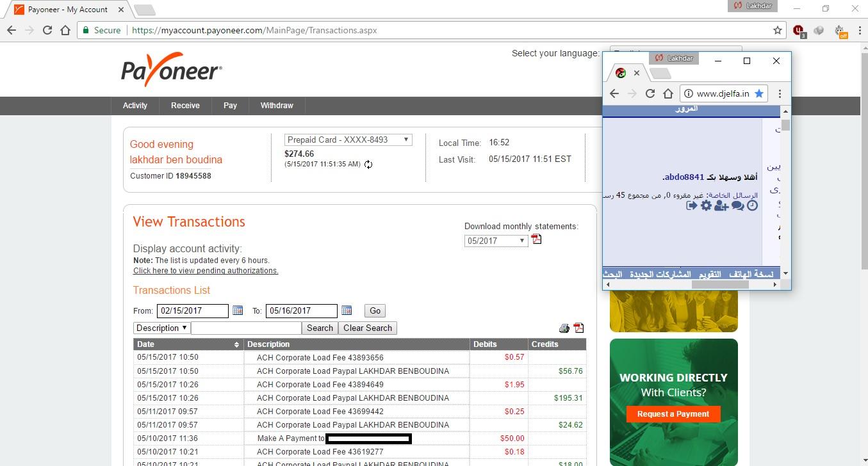Open the From date calendar picker
The image size is (868, 466).
(x=238, y=310)
